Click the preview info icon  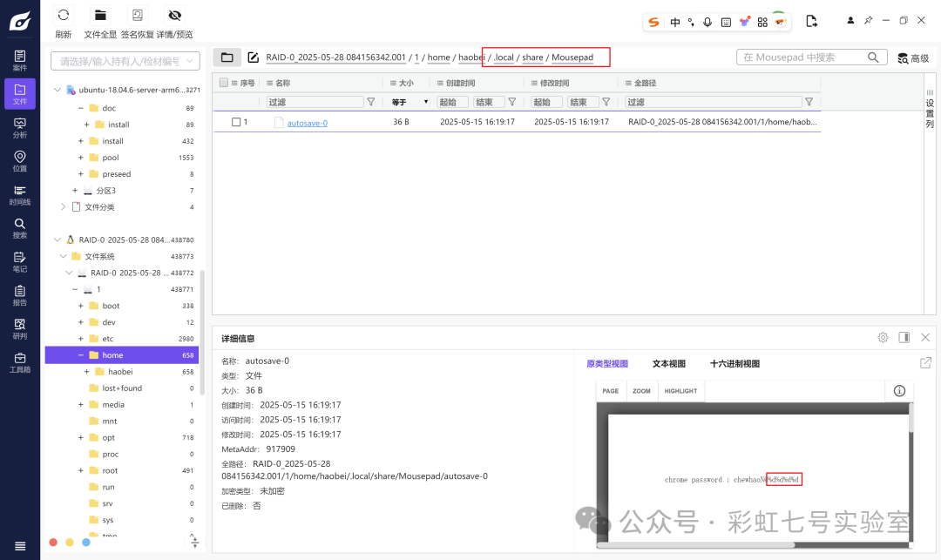click(x=899, y=391)
